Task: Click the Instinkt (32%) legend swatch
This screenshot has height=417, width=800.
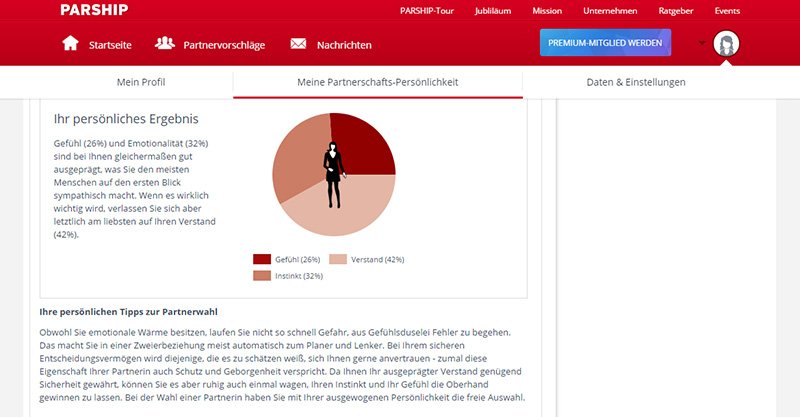Action: point(262,276)
